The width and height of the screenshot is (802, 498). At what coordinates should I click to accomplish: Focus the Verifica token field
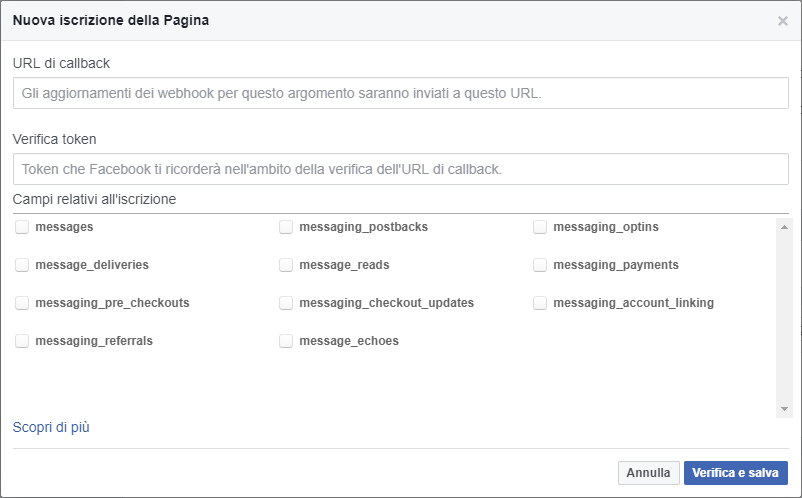pyautogui.click(x=400, y=169)
